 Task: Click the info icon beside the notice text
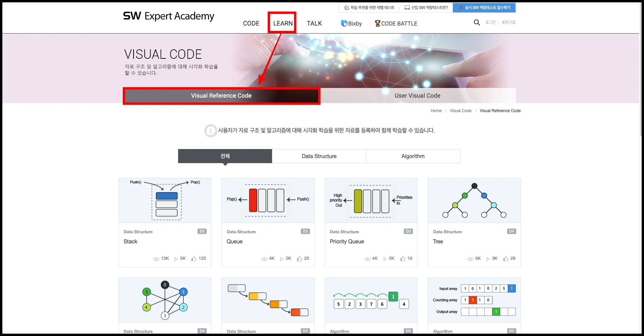click(x=211, y=131)
